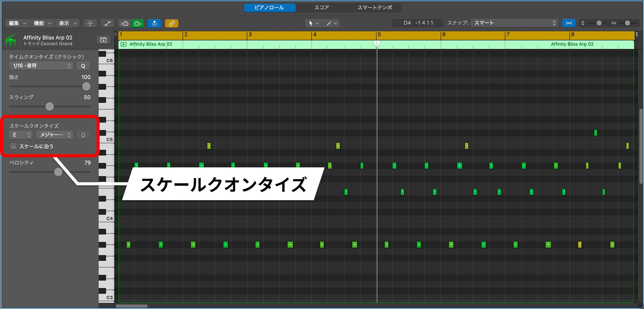The width and height of the screenshot is (644, 309).
Task: Open the 1/16 音符 quantize dropdown
Action: pos(41,66)
